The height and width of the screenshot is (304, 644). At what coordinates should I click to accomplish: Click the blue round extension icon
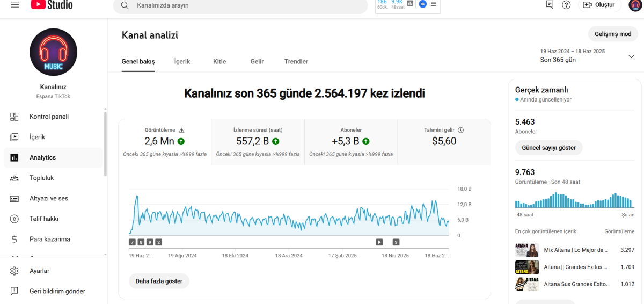tap(422, 4)
